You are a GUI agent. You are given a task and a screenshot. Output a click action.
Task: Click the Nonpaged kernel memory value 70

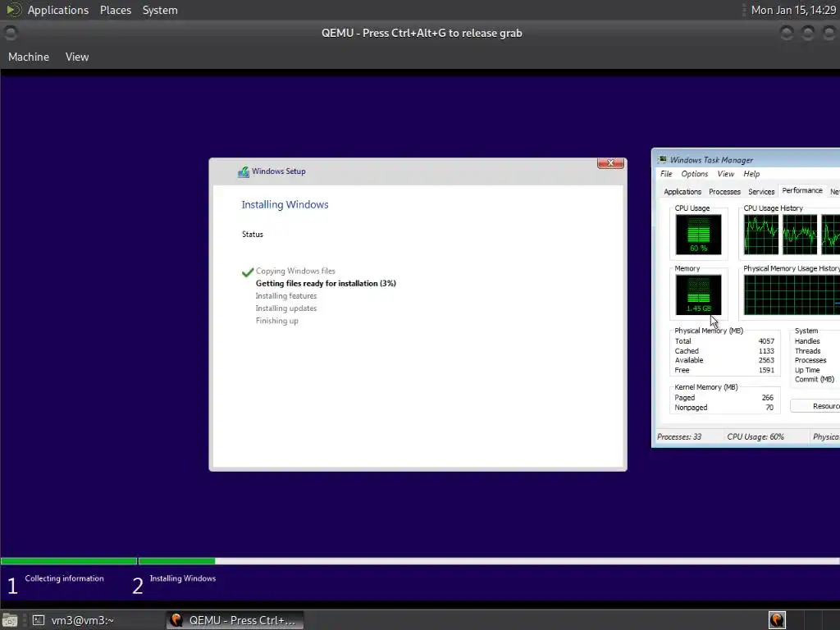[x=769, y=407]
